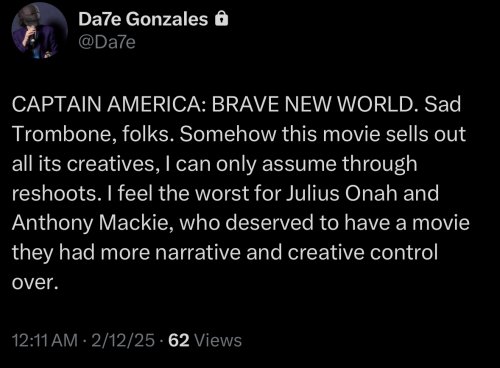This screenshot has width=500, height=368.
Task: Open the Da7e Gonzales display name
Action: pos(143,19)
